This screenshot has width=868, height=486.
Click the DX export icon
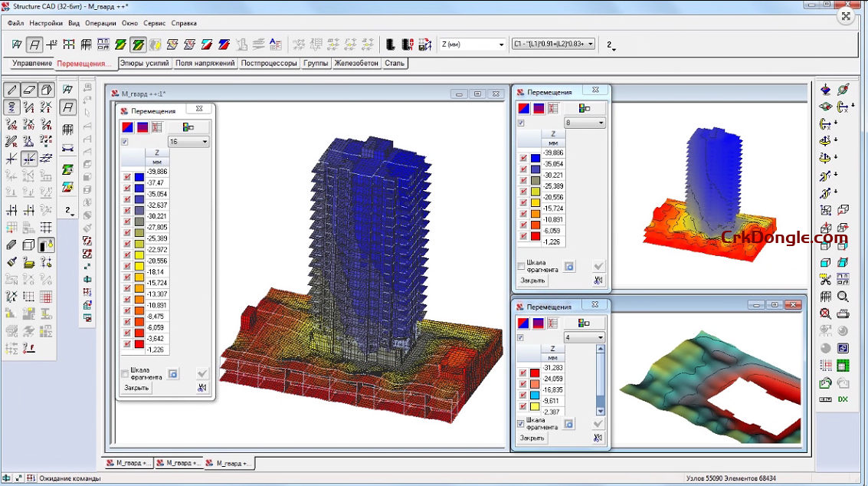click(x=843, y=399)
